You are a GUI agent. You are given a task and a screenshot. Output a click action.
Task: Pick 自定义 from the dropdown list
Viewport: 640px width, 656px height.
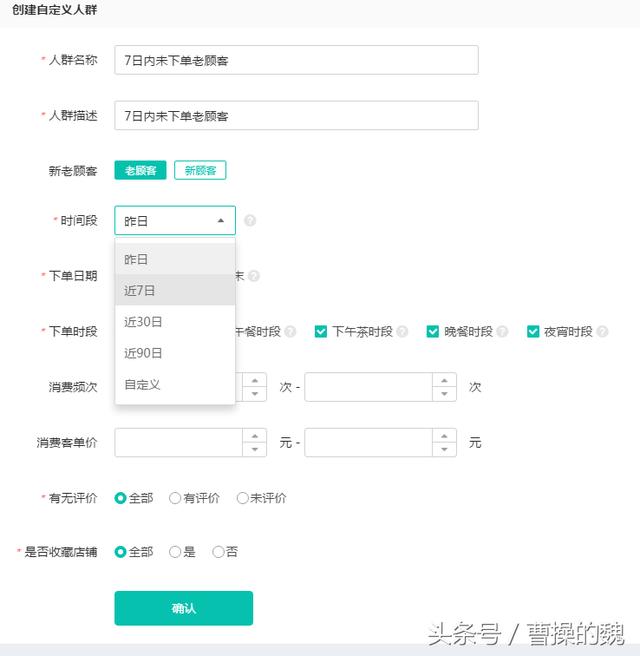pos(175,384)
